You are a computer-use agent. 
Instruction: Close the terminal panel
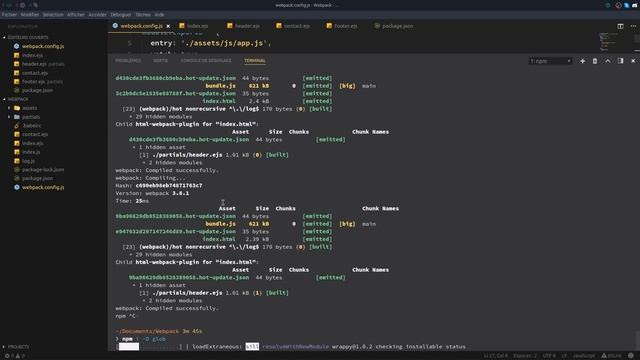point(633,61)
